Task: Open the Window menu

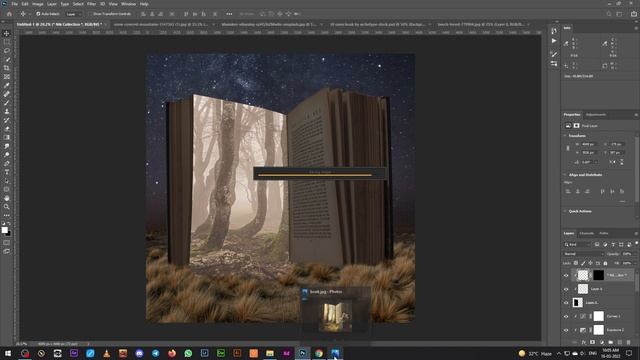Action: click(128, 4)
